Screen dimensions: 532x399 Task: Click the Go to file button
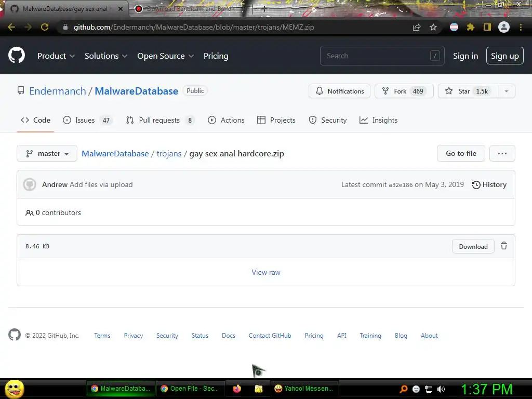pos(461,153)
